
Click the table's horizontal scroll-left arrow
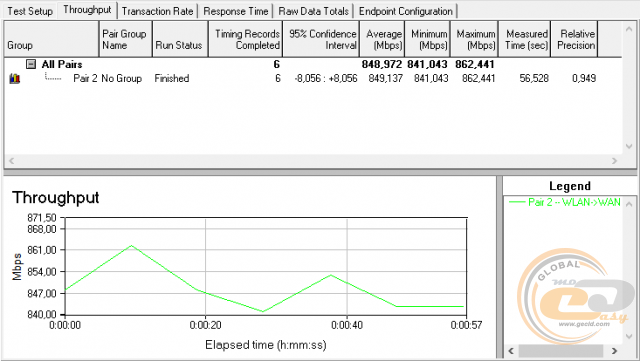tap(11, 161)
